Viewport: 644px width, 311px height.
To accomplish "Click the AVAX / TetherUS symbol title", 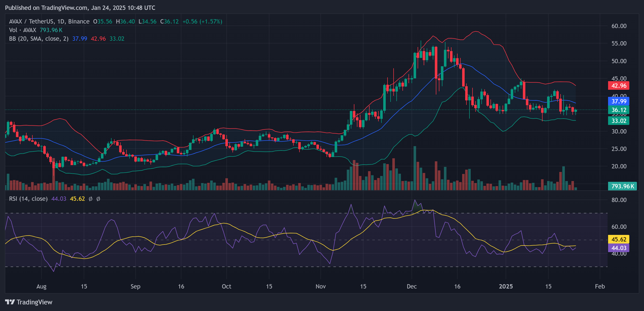I will click(49, 21).
